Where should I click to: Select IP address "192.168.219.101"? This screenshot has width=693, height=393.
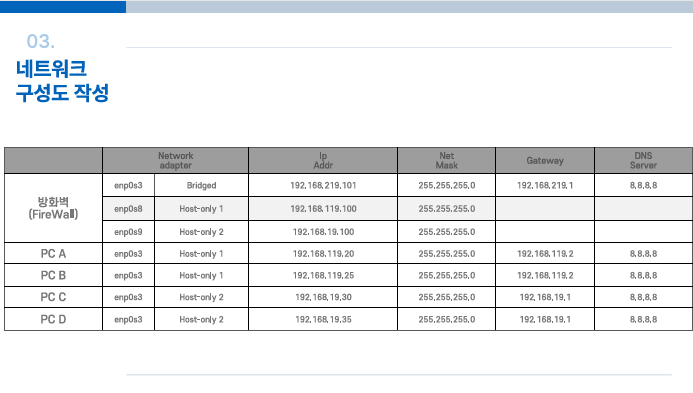[x=323, y=185]
